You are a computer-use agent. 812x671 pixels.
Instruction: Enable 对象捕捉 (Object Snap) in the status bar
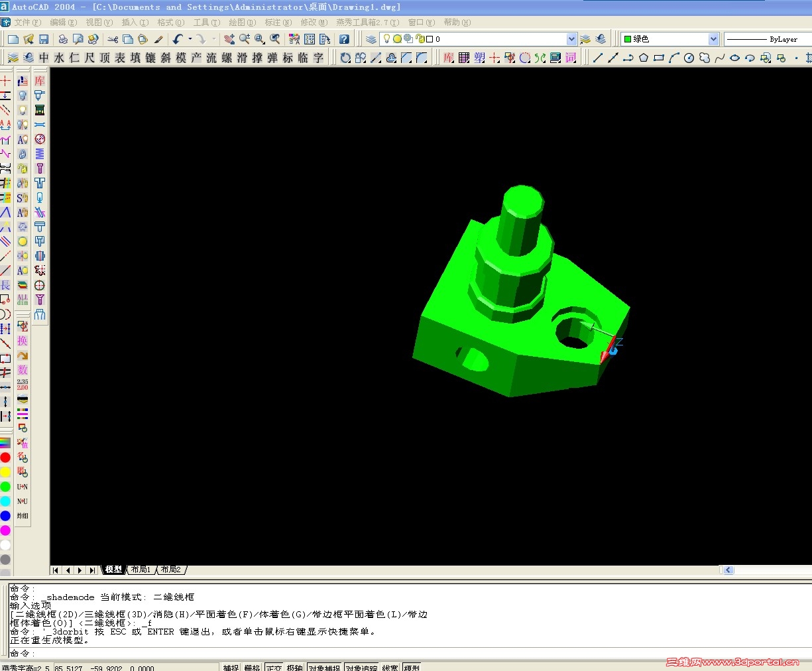click(324, 667)
